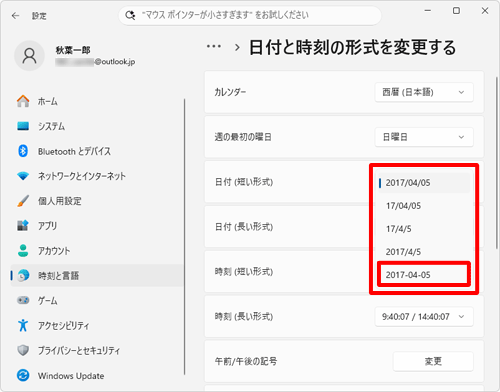Open ホーム via the house icon
500x392 pixels.
pyautogui.click(x=23, y=101)
